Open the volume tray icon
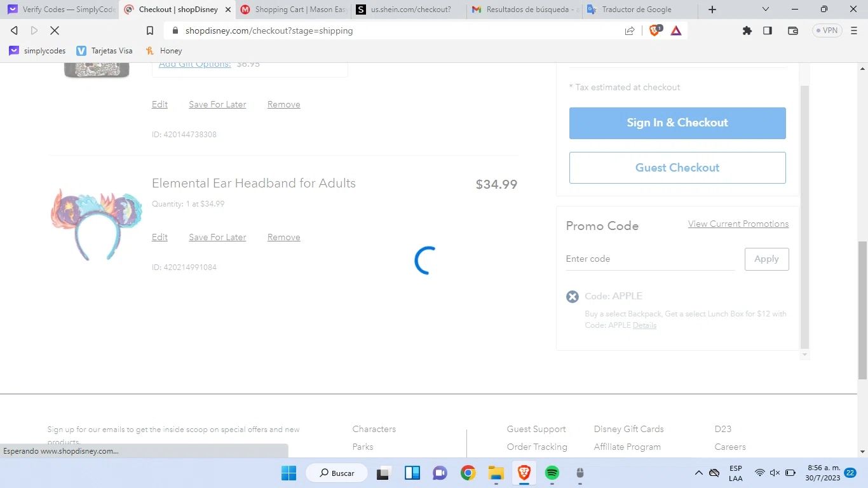This screenshot has width=868, height=488. click(x=775, y=473)
